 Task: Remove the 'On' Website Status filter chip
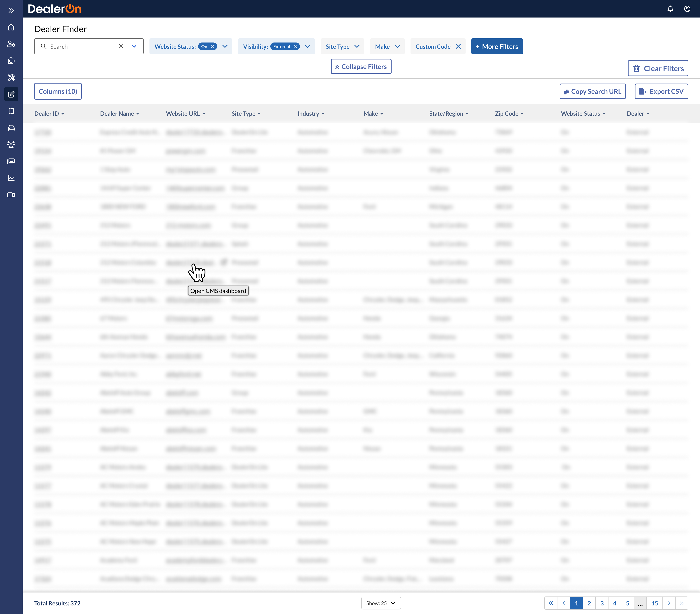click(213, 47)
